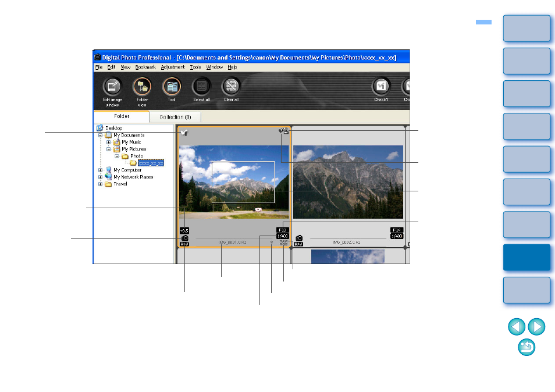Select the highlighted xxxx_xx_xx folder
The image size is (555, 392).
151,163
